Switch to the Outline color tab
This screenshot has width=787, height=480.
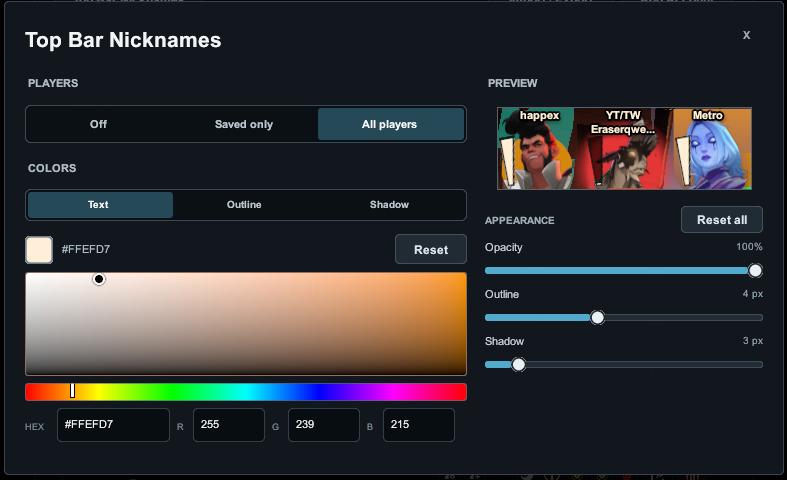pos(244,205)
